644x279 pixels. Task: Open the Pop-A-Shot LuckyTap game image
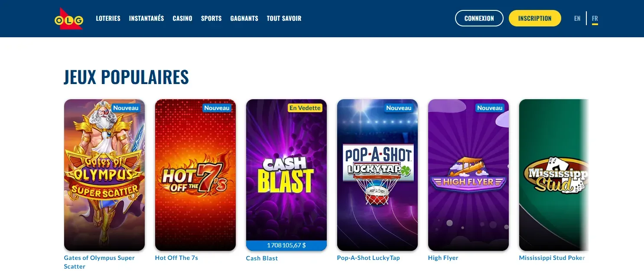pyautogui.click(x=377, y=175)
